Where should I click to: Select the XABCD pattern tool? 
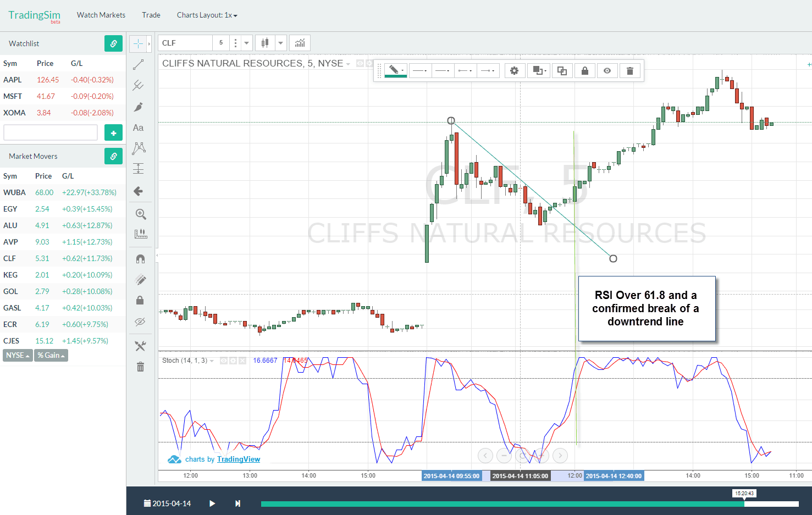pyautogui.click(x=138, y=148)
